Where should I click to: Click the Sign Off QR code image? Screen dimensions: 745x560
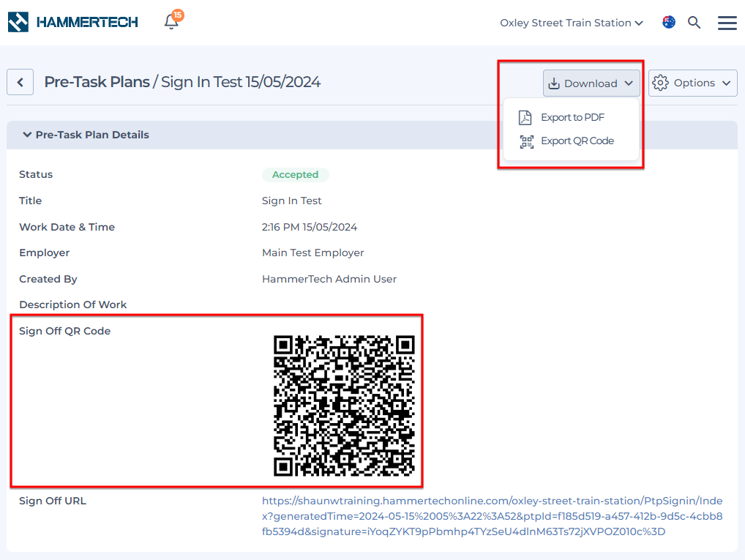coord(344,406)
